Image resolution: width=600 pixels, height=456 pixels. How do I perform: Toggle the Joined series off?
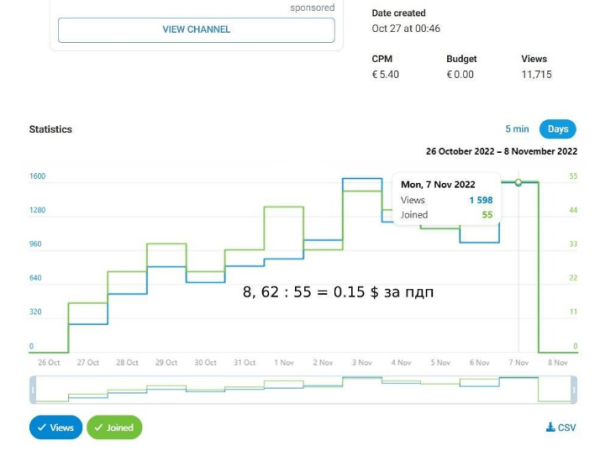(114, 428)
